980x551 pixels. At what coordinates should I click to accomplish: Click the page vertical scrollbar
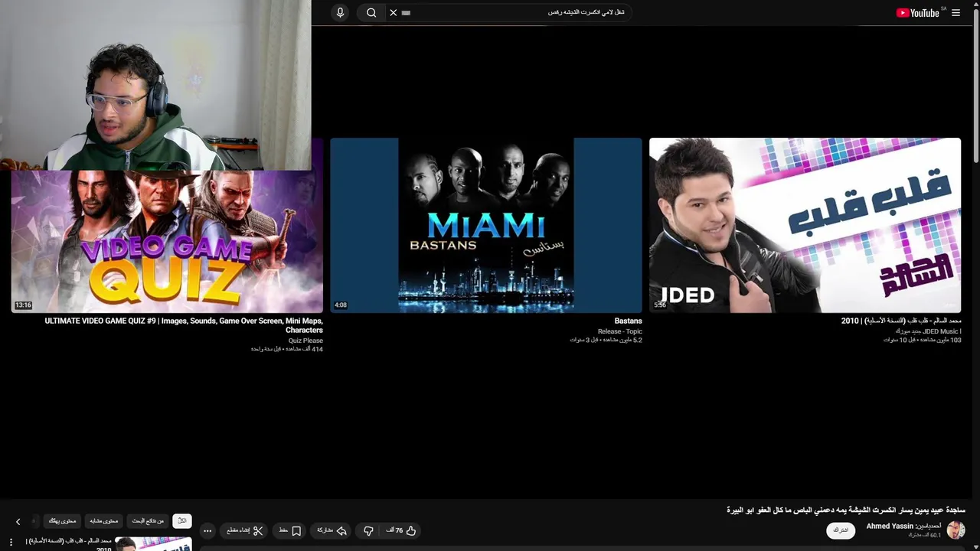pos(976,84)
